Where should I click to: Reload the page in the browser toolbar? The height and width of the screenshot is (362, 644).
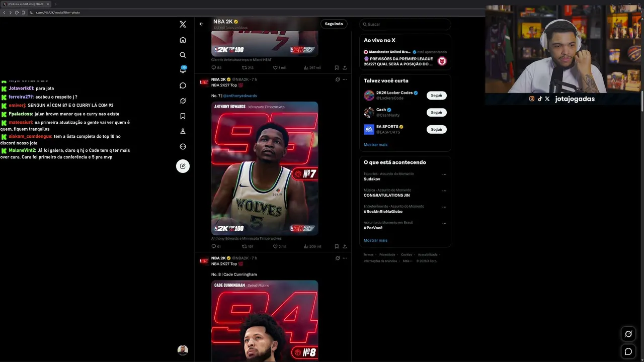click(17, 13)
